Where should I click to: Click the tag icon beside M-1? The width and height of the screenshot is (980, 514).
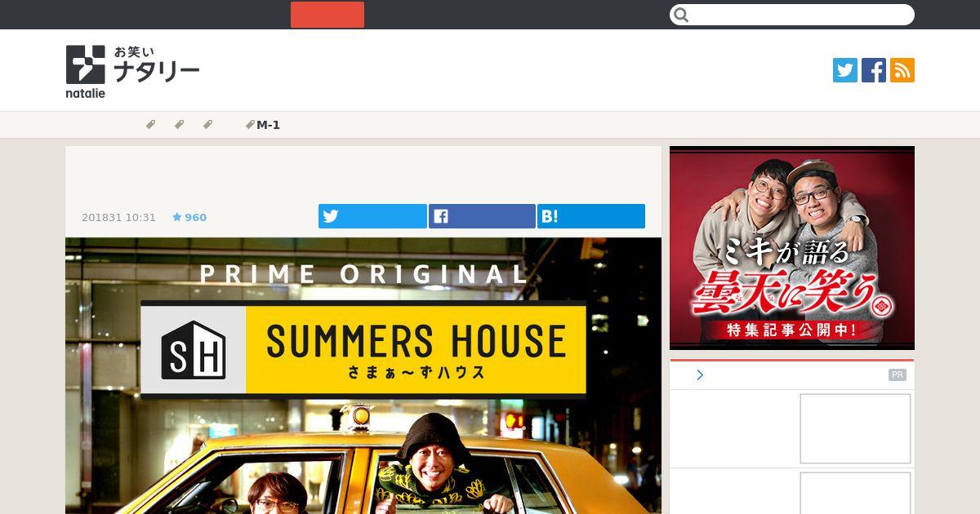pos(250,125)
